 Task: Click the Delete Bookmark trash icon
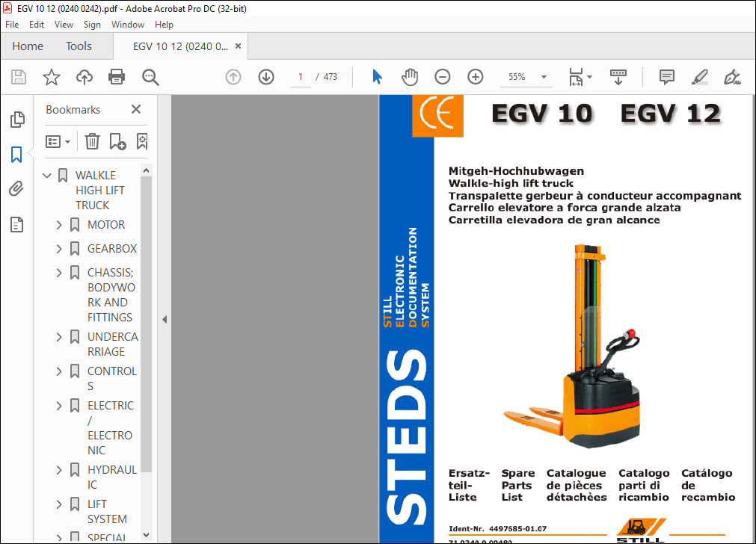tap(91, 140)
